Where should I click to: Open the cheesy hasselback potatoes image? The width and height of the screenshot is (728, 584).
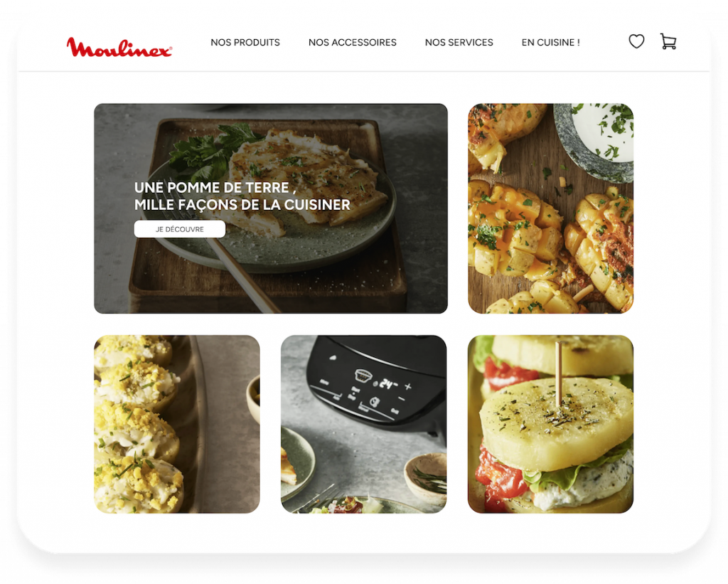coord(551,208)
